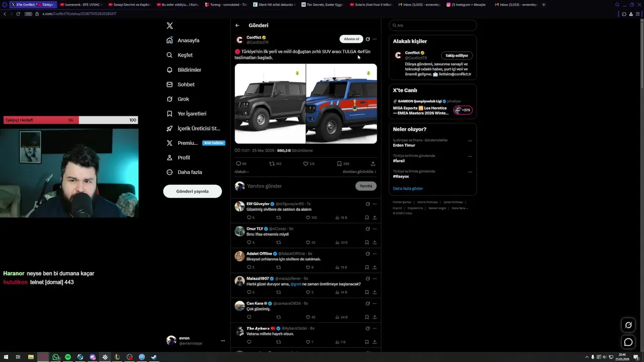Bookmark Adalet Offline's reply
644x362 pixels.
pyautogui.click(x=367, y=267)
